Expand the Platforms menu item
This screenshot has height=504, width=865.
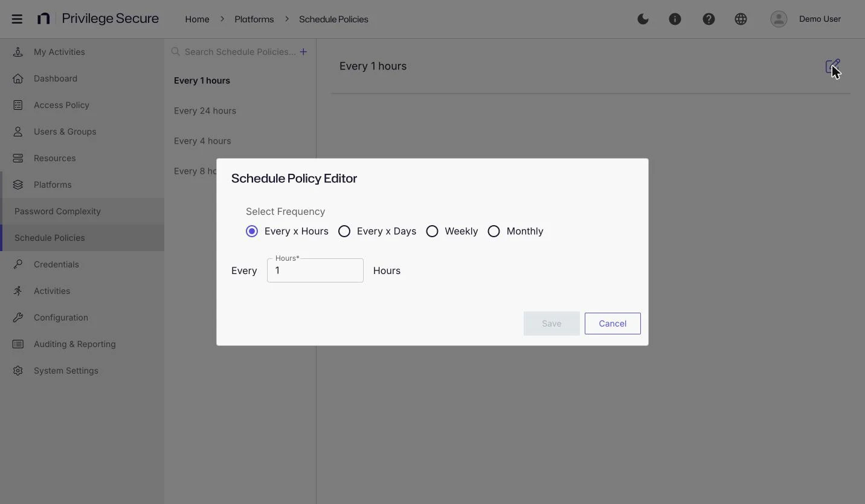pos(82,185)
